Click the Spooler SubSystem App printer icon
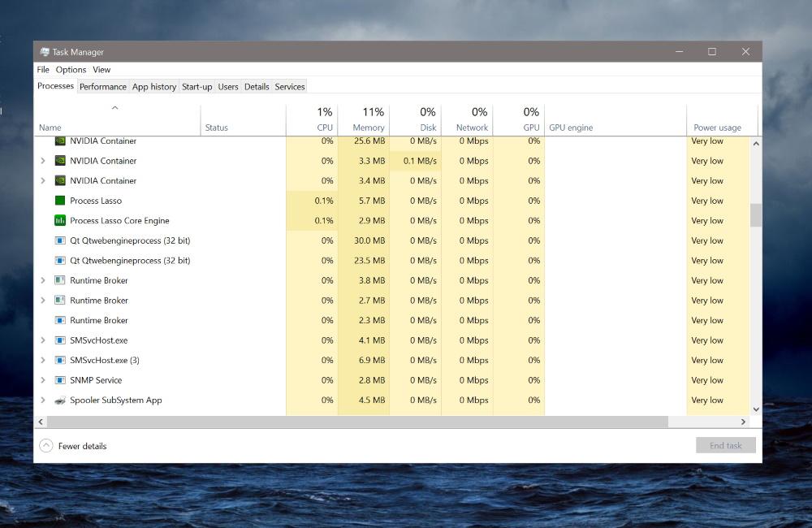This screenshot has width=812, height=528. click(x=60, y=400)
